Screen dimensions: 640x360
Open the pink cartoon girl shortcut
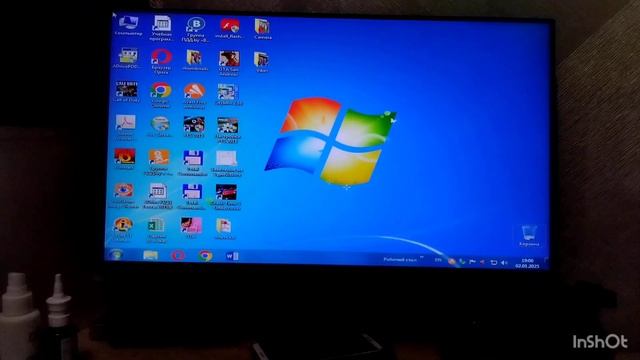(x=191, y=228)
